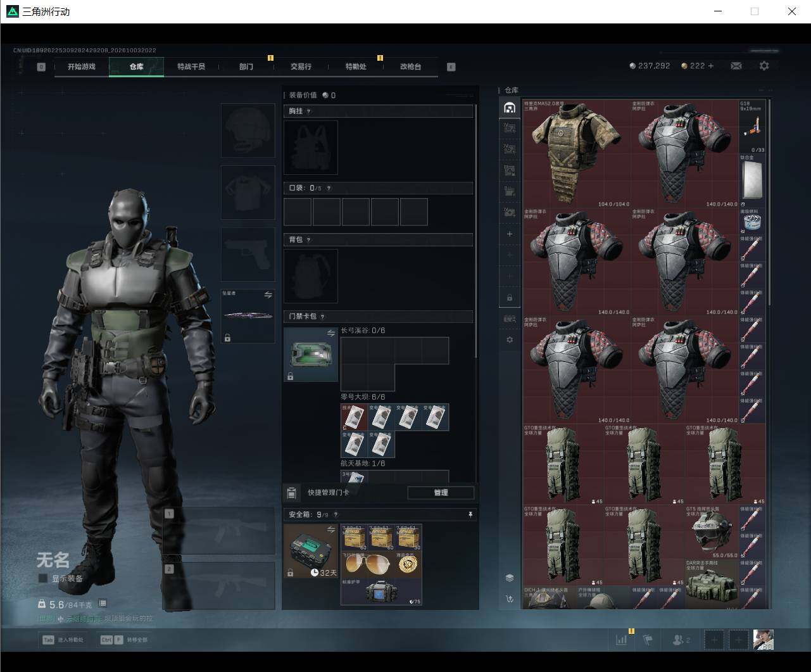Image resolution: width=811 pixels, height=672 pixels.
Task: Swap the 门禁卡包 keycard case
Action: pos(330,333)
